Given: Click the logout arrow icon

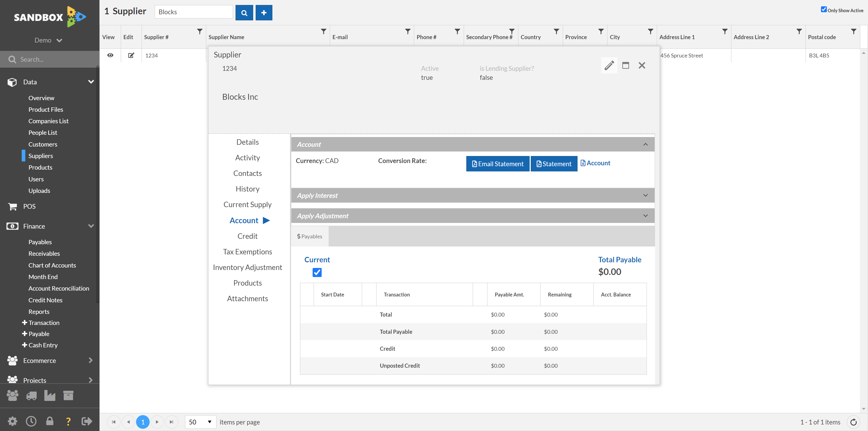Looking at the screenshot, I should click(87, 421).
